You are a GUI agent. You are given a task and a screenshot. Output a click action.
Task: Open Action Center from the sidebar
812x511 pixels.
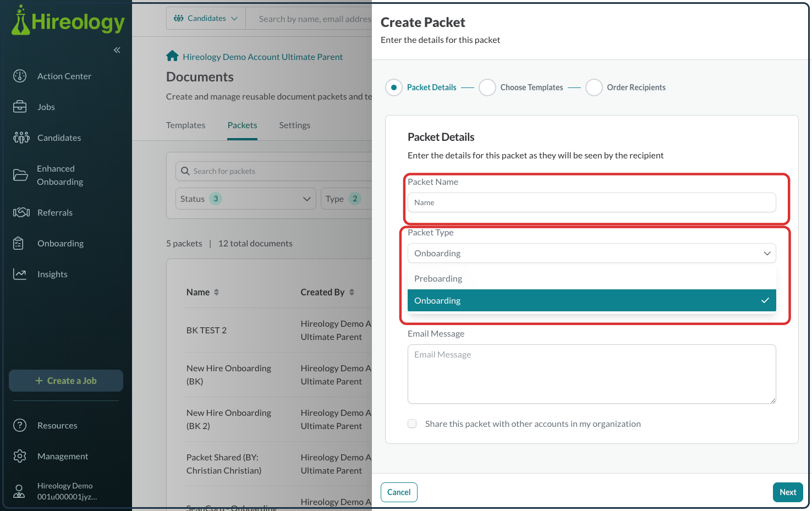coord(64,76)
